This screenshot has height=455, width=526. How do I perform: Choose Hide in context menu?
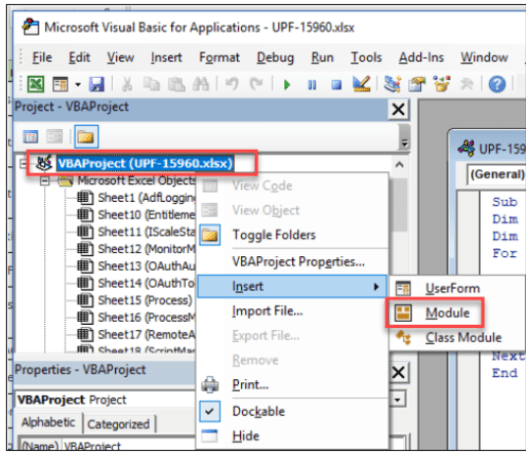click(293, 436)
